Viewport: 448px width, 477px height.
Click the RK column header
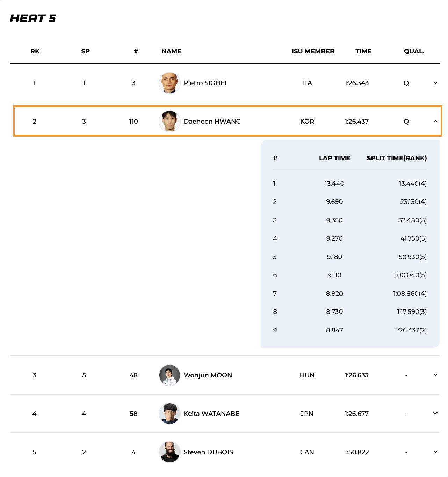pos(35,51)
